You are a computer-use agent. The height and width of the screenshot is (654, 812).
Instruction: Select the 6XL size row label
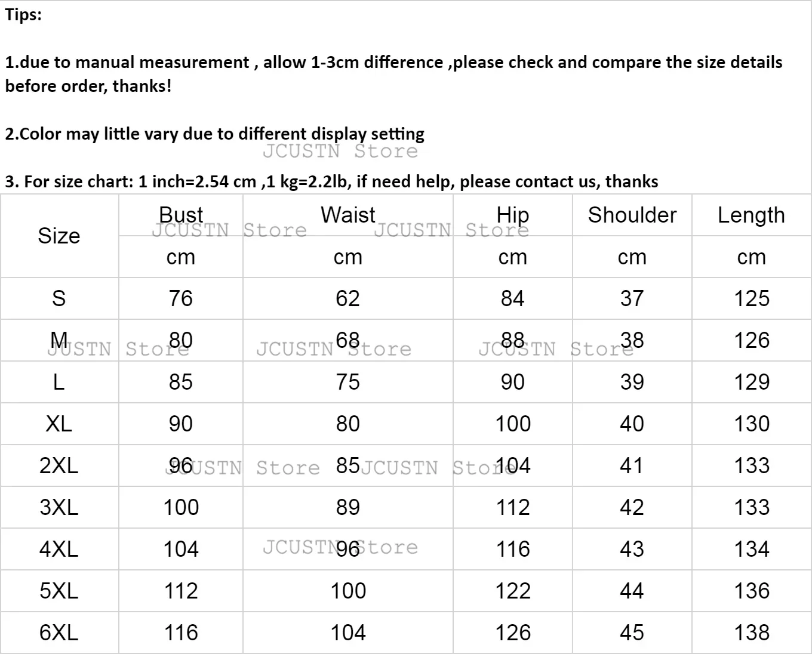pos(59,633)
